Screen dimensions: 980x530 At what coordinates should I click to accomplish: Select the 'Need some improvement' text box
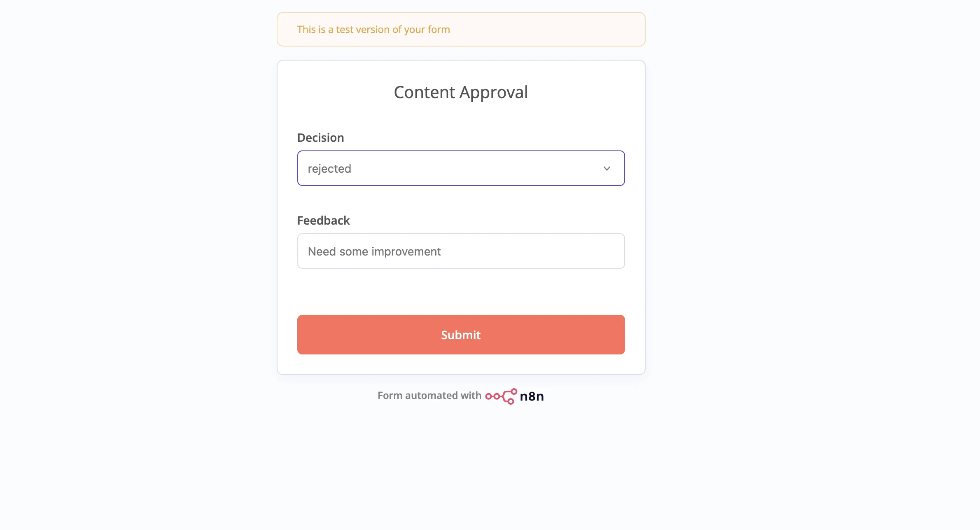tap(461, 251)
